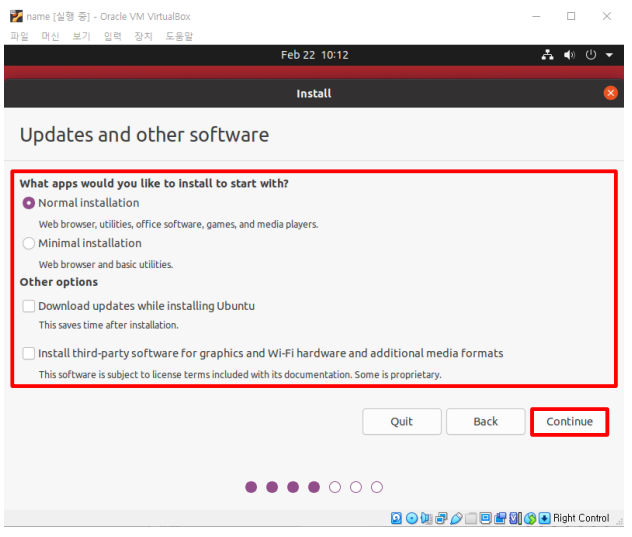Click 'Updates and other software' heading
The image size is (632, 537).
144,135
